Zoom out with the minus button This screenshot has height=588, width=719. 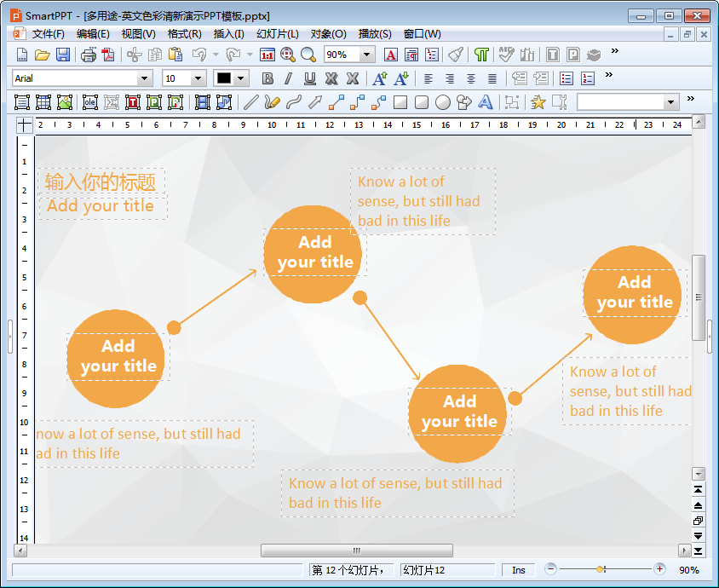click(550, 569)
